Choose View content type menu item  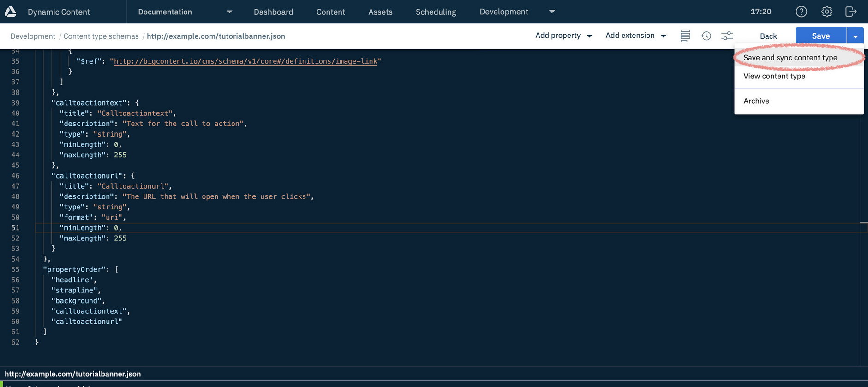click(799, 76)
